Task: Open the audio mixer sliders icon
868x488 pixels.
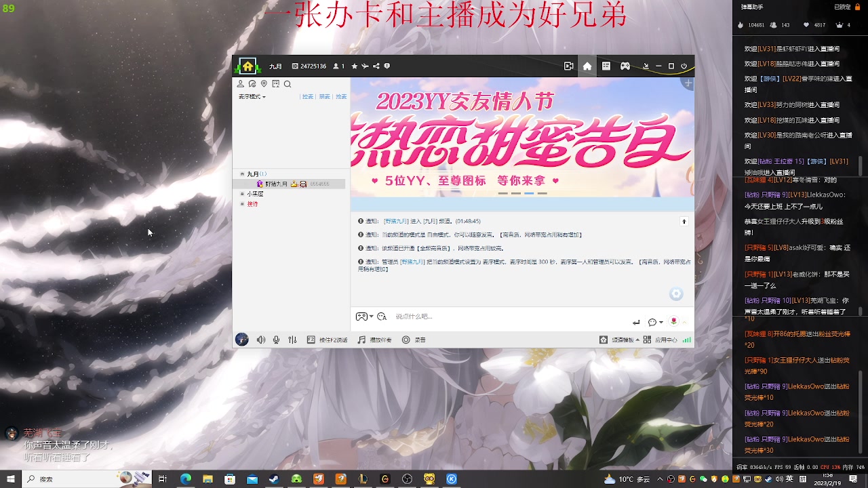Action: click(x=292, y=340)
